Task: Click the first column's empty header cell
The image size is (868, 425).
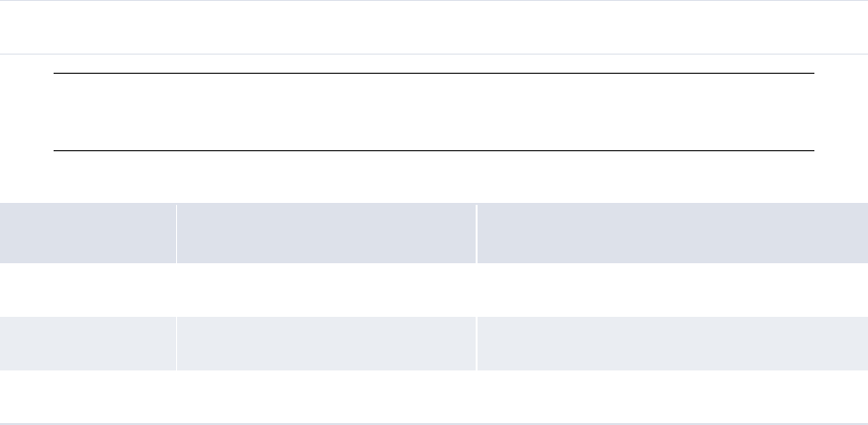Action: click(88, 233)
